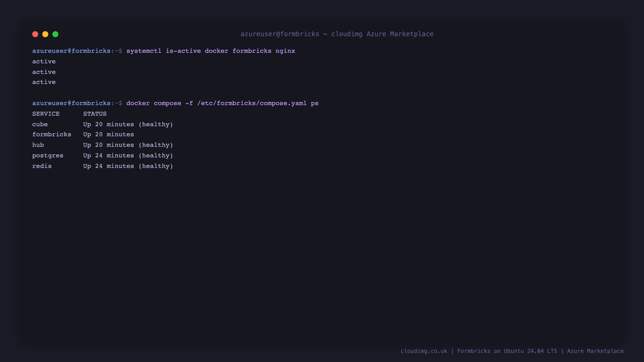644x362 pixels.
Task: Click the hub status Up 20 minutes (healthy)
Action: coord(128,145)
